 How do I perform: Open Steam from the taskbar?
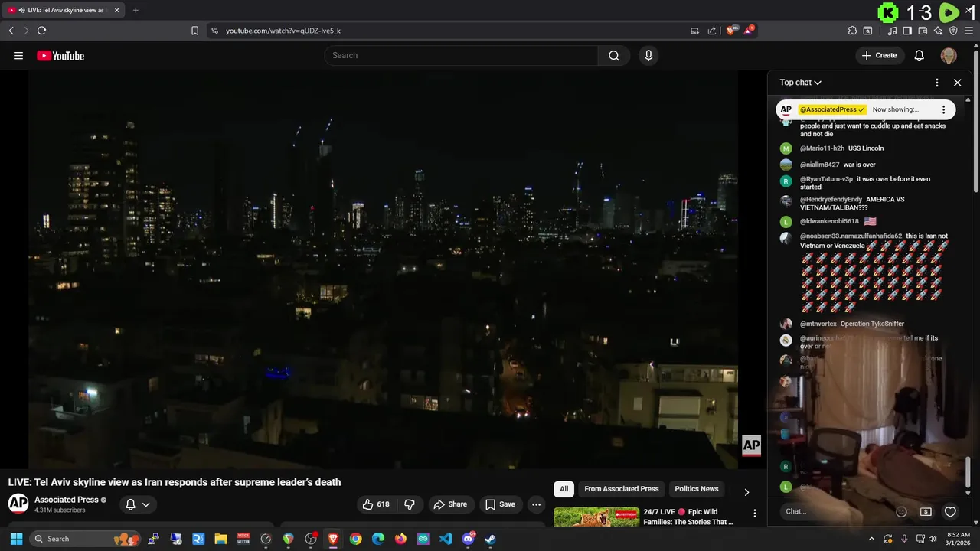491,539
